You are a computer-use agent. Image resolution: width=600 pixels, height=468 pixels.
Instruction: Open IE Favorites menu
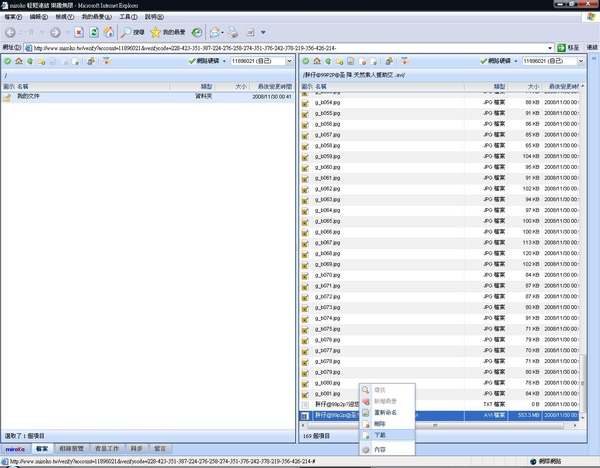click(96, 17)
